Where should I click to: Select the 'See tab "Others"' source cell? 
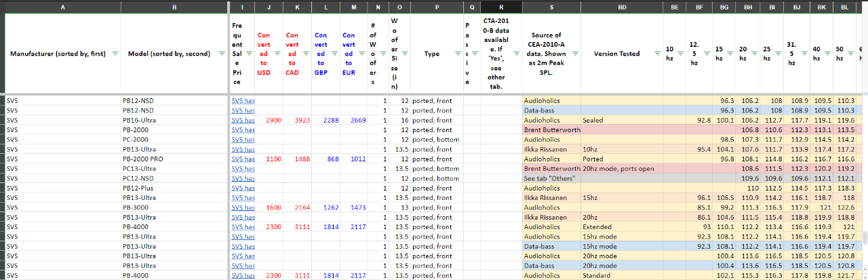tap(551, 178)
